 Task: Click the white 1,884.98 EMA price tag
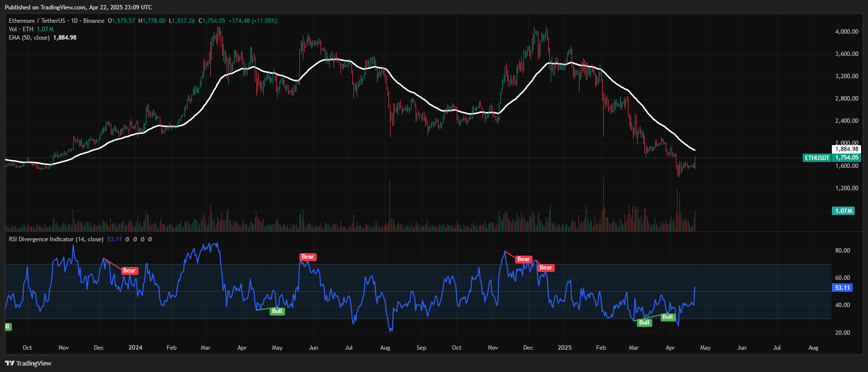(847, 149)
